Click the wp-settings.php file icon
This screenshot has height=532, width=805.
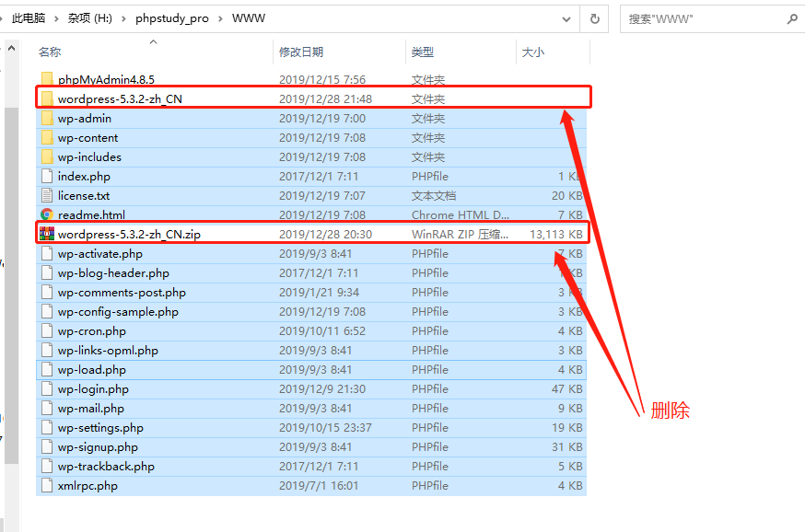coord(47,427)
